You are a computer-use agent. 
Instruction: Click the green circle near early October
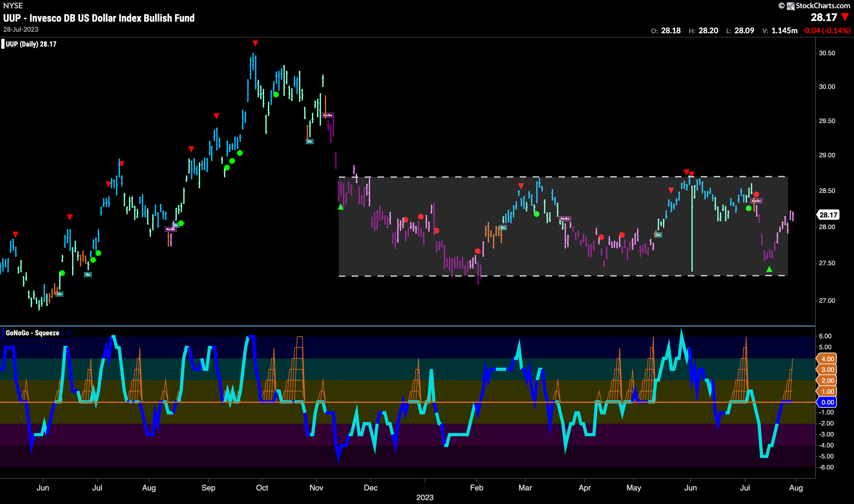point(276,95)
